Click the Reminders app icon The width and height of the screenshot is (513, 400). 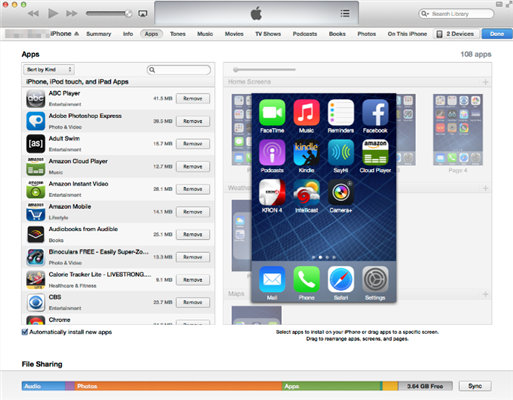click(x=341, y=113)
